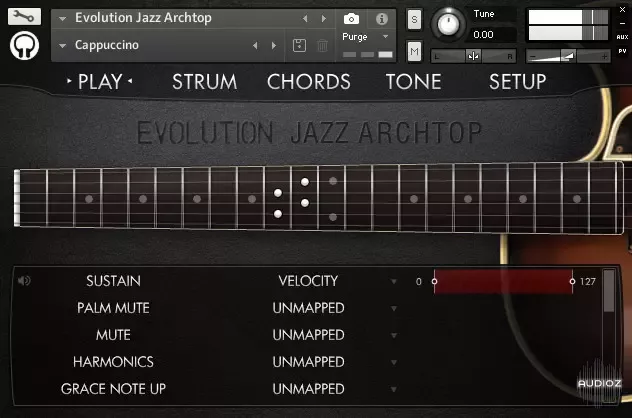632x418 pixels.
Task: Select the Harmonics articulation row
Action: click(x=113, y=362)
